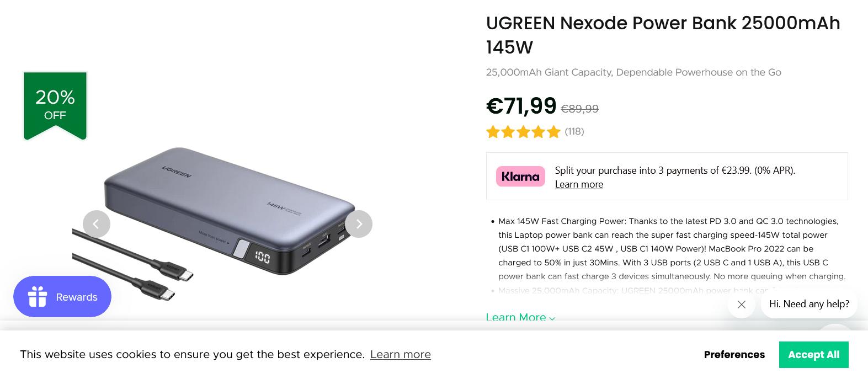Click the '25,000mAh Giant Capacity' subtitle
Viewport: 868px width, 379px height.
click(633, 72)
